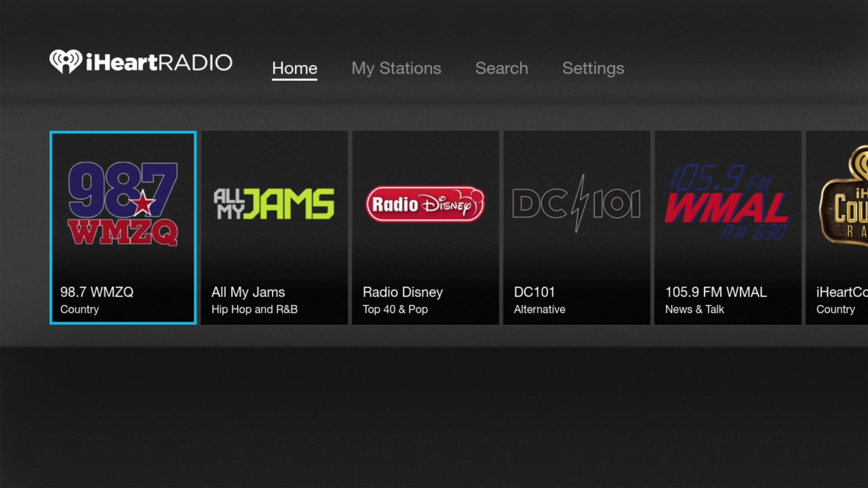The height and width of the screenshot is (488, 868).
Task: Click the 'News & Talk' genre label
Action: [694, 310]
